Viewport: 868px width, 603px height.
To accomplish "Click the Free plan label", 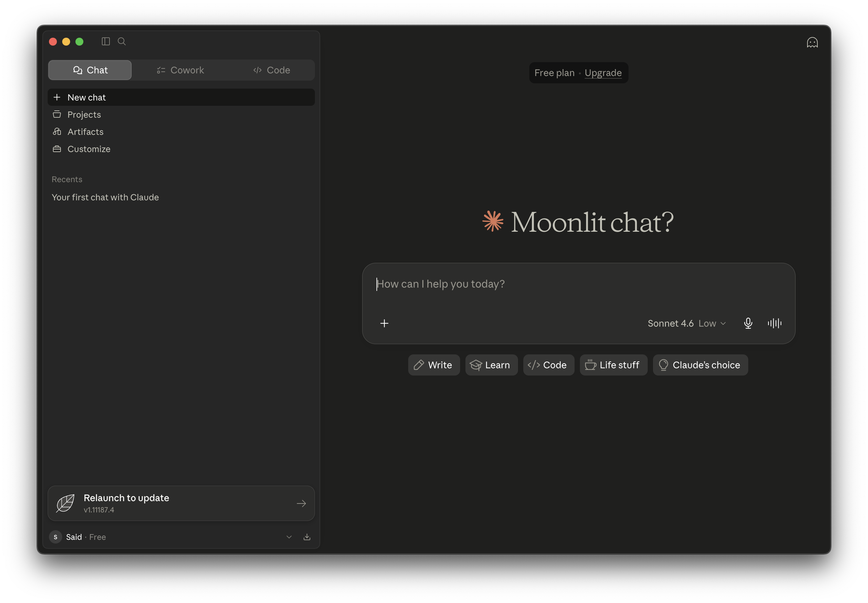I will click(x=554, y=73).
